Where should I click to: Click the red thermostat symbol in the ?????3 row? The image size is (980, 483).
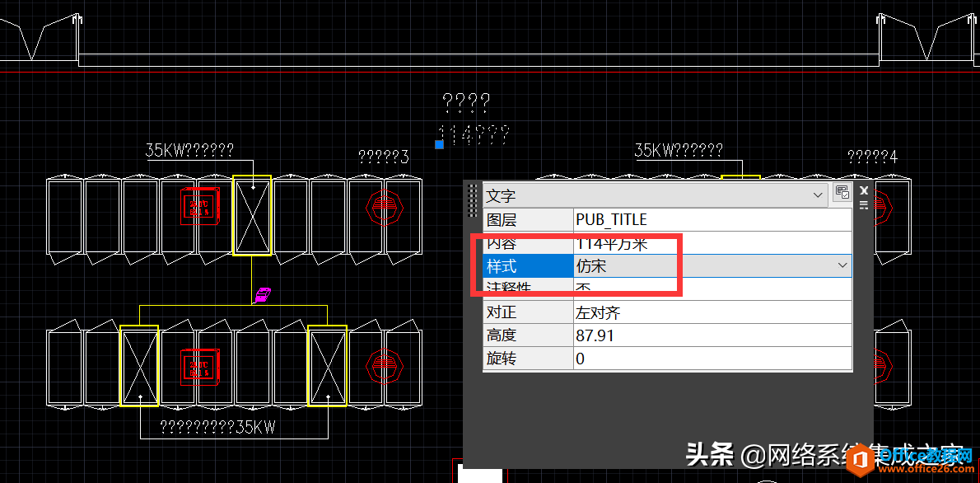pos(199,206)
